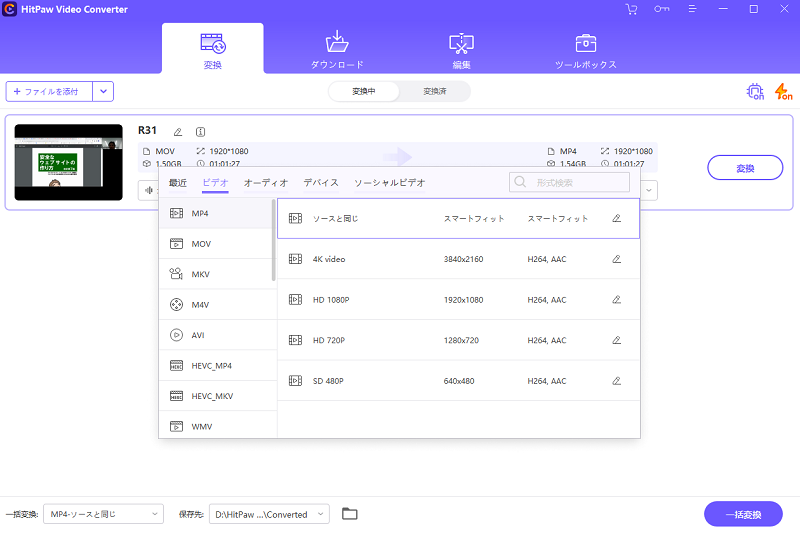This screenshot has width=800, height=540.
Task: Open the Download (ダウンロード) tab
Action: 337,49
